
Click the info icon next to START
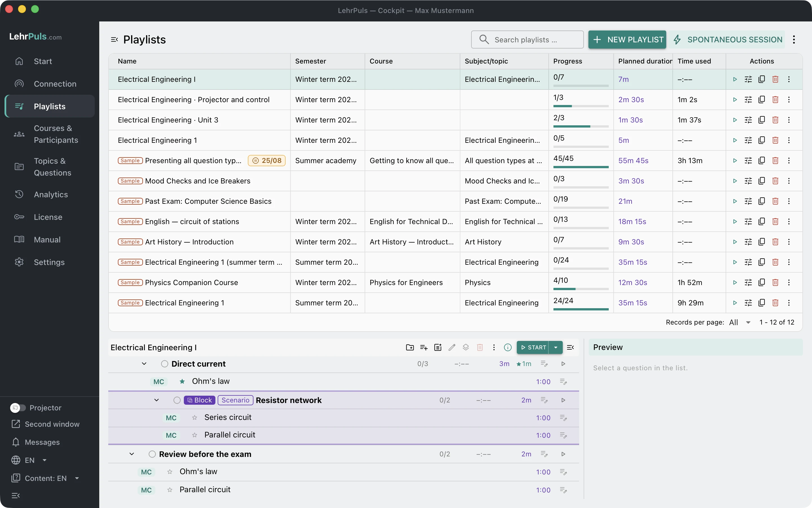click(x=508, y=347)
